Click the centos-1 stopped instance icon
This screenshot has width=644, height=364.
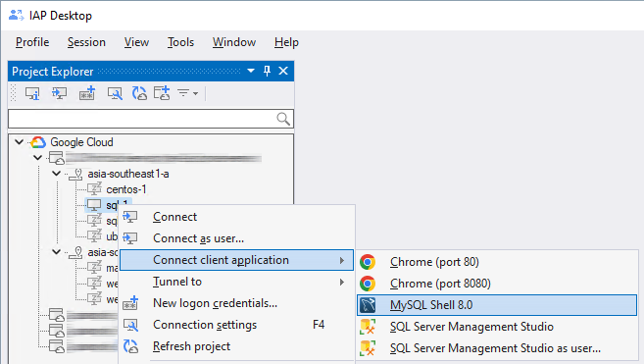(94, 188)
